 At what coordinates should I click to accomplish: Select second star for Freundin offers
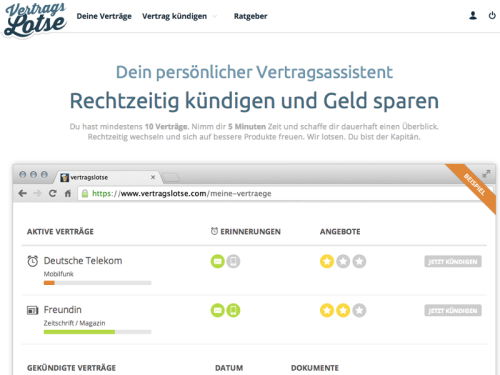coord(343,311)
